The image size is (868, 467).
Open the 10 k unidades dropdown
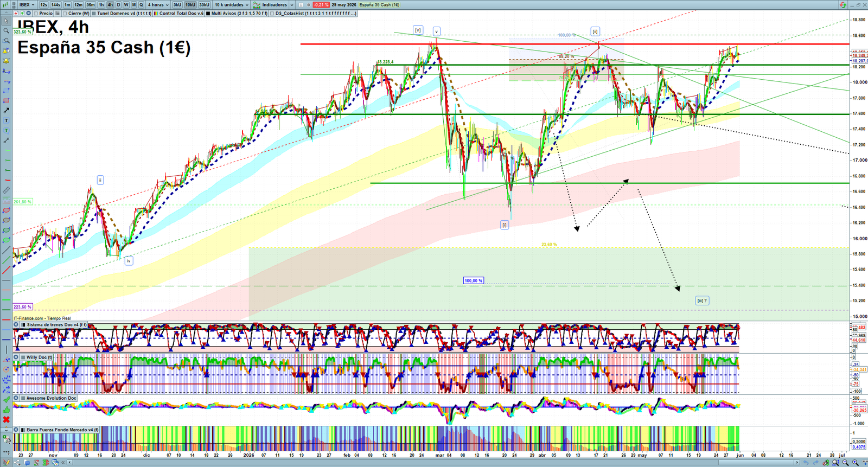tap(232, 4)
